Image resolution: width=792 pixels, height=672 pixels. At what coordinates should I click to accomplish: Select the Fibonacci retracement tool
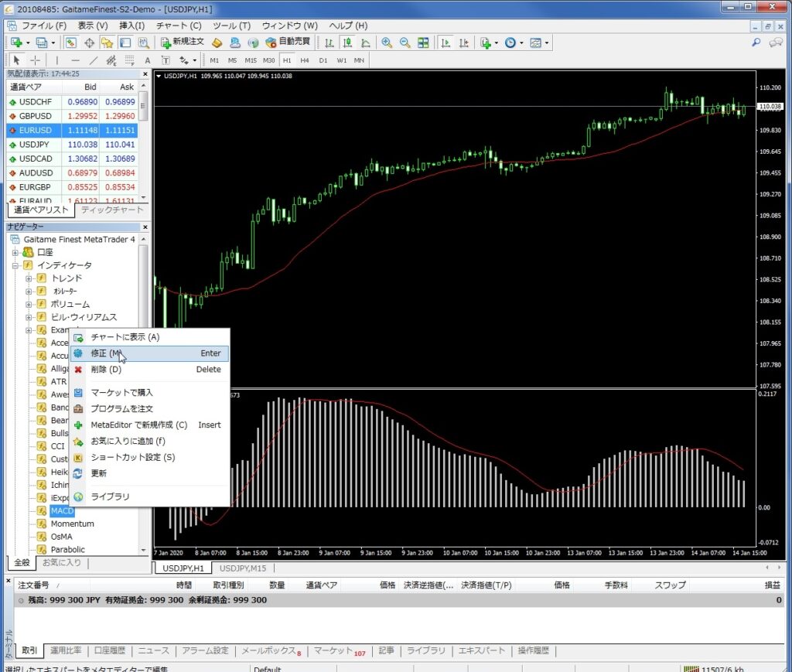[130, 60]
